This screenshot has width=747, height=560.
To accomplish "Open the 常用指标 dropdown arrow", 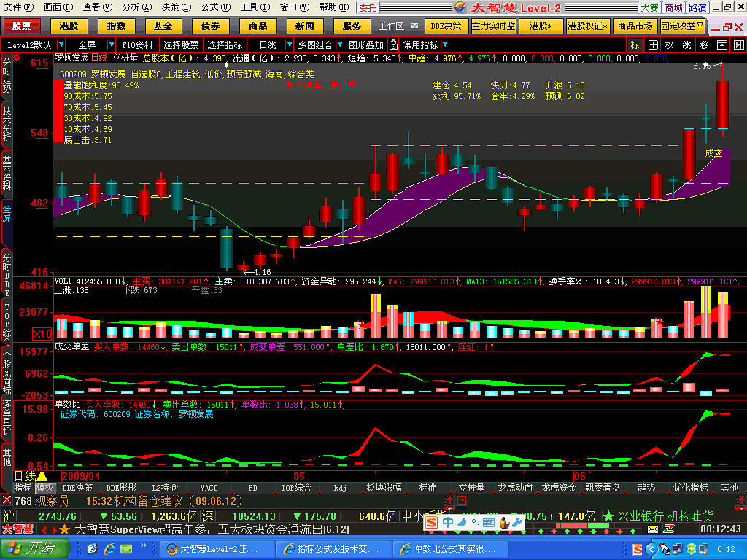I will (x=445, y=44).
